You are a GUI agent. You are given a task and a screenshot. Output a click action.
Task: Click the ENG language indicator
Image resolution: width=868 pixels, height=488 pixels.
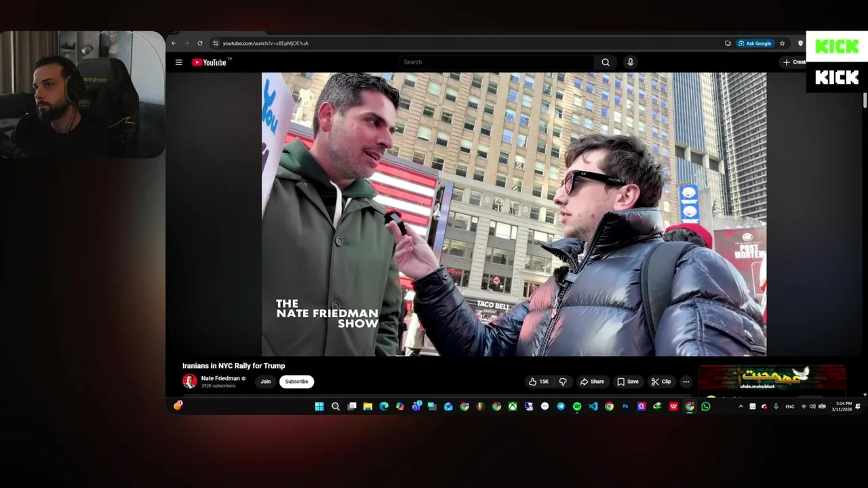point(790,407)
